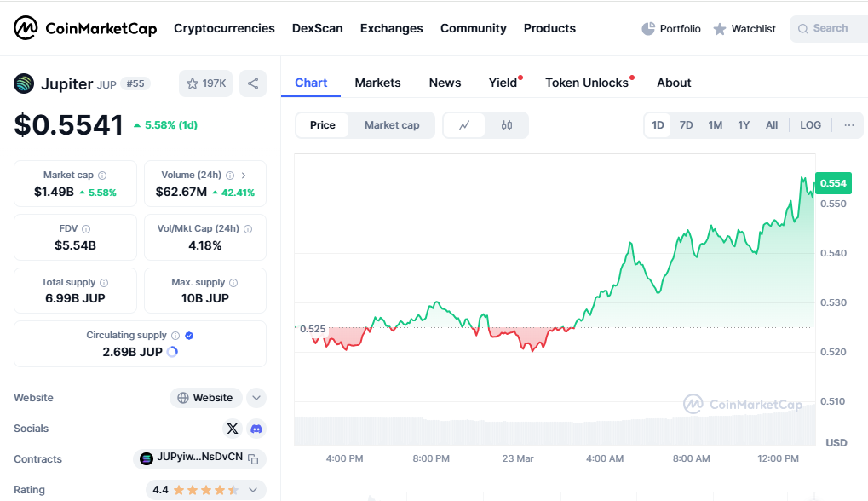Open the X (Twitter) social link
The width and height of the screenshot is (868, 501).
[x=233, y=429]
